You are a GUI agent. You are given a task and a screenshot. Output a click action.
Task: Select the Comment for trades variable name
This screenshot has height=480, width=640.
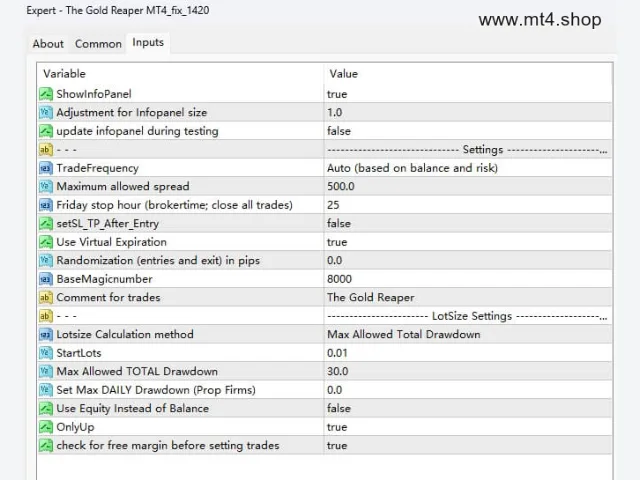[x=108, y=298]
